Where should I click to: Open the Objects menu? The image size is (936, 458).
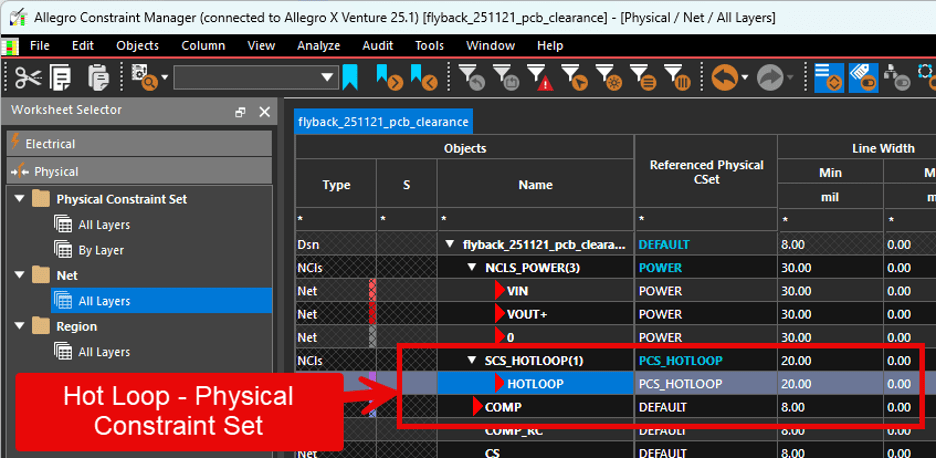[137, 45]
